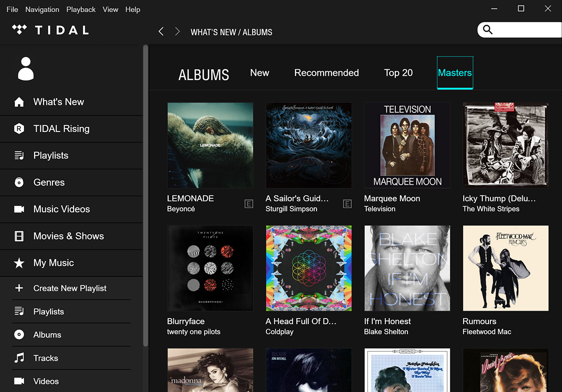Viewport: 562px width, 392px height.
Task: Click the Albums disc icon under My Music
Action: [19, 335]
